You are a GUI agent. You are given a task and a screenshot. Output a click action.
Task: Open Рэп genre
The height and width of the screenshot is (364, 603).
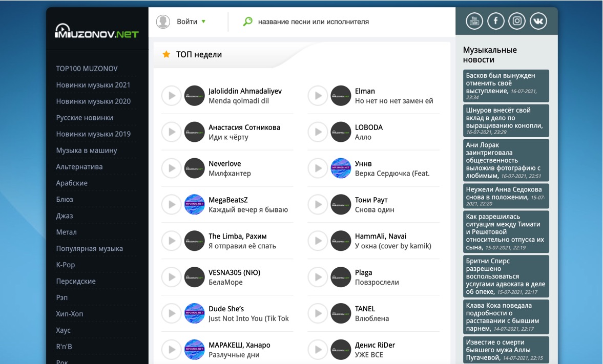(x=62, y=297)
